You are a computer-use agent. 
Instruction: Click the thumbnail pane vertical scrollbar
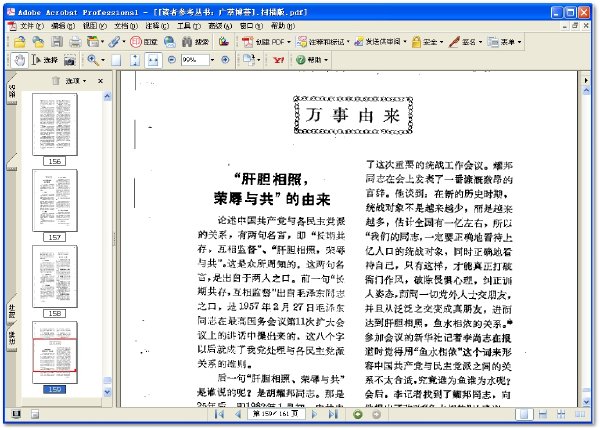(108, 244)
